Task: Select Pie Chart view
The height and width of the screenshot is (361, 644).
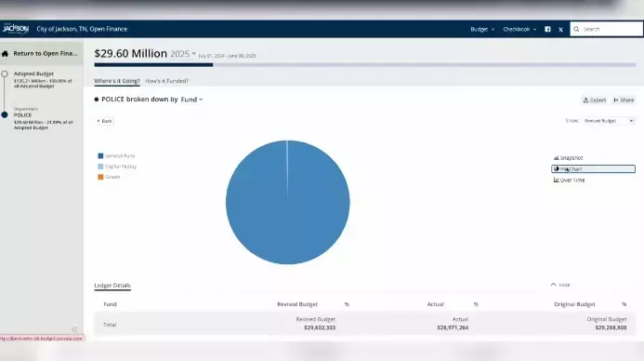Action: point(593,169)
